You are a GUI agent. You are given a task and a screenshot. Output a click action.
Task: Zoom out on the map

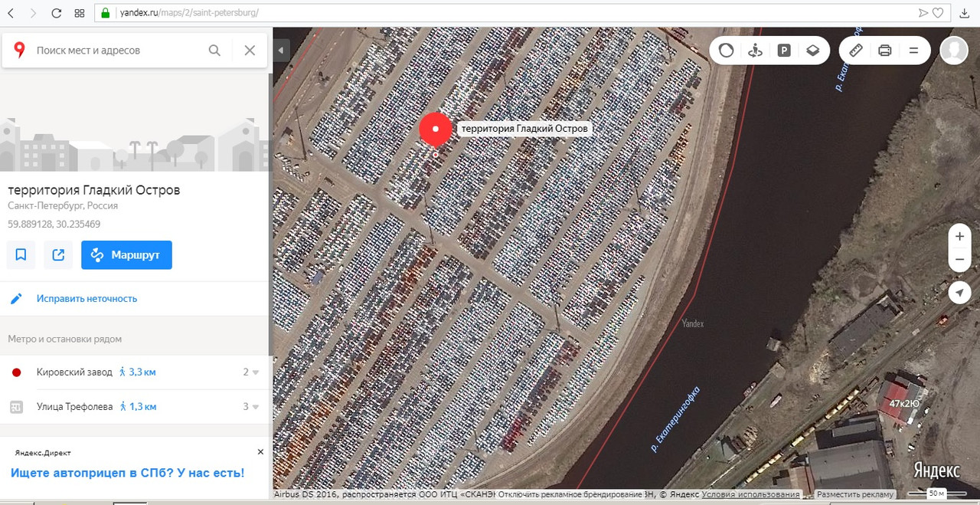click(959, 261)
